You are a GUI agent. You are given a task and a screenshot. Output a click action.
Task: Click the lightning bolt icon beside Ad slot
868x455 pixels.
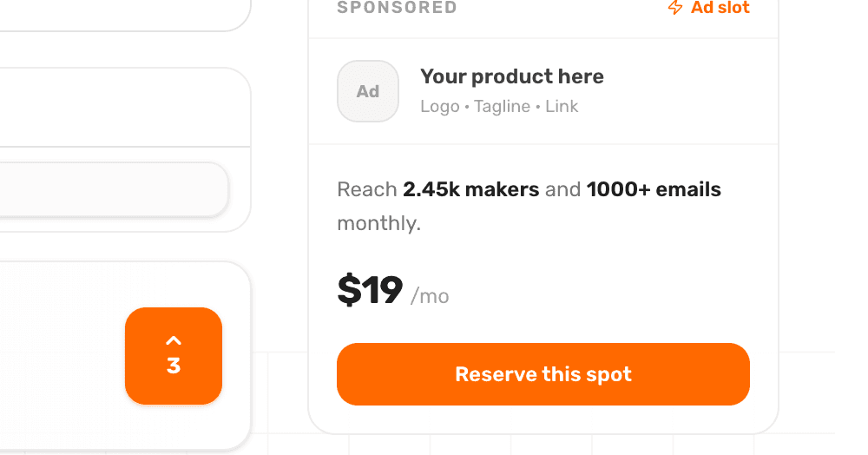674,8
